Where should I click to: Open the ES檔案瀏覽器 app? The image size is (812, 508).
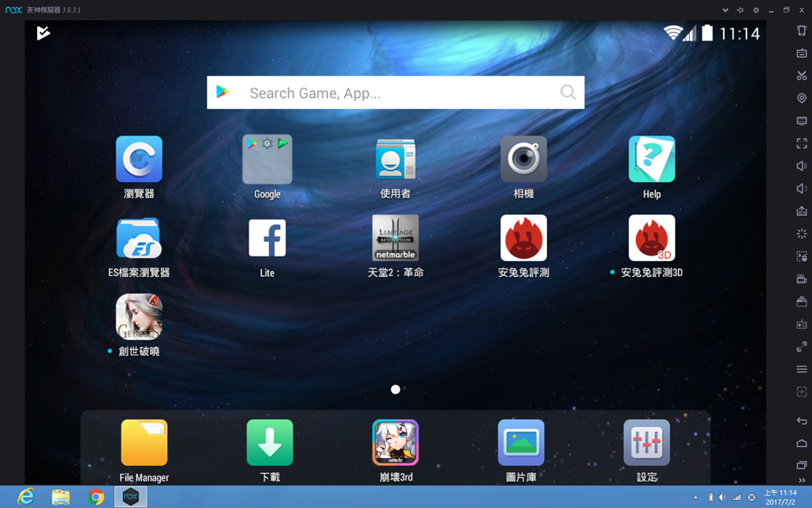coord(139,238)
